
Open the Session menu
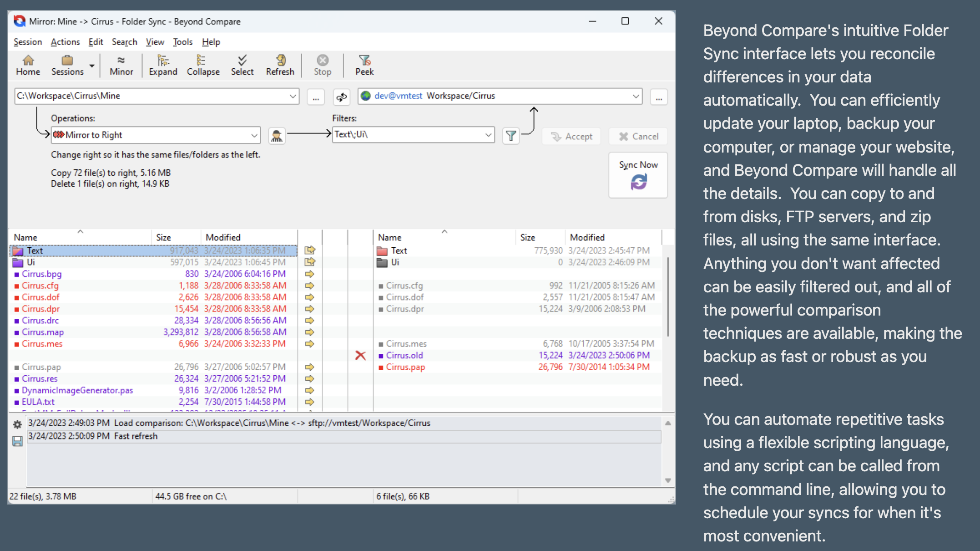[28, 42]
